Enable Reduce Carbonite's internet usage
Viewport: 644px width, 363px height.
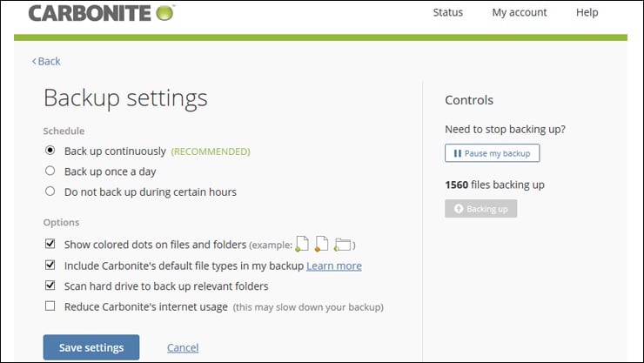(50, 306)
